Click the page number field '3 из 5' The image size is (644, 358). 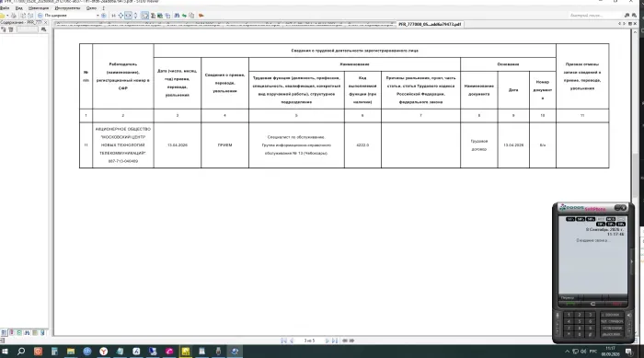click(309, 341)
